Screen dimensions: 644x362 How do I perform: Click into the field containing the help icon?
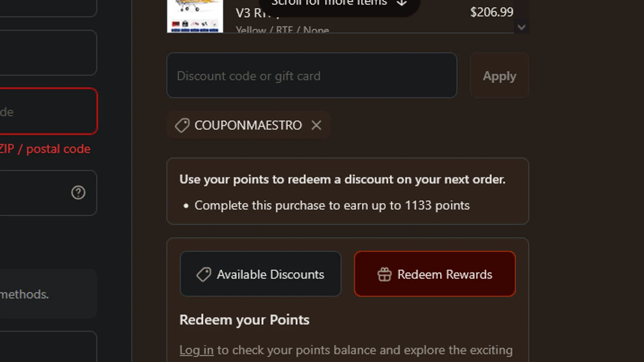tap(34, 193)
